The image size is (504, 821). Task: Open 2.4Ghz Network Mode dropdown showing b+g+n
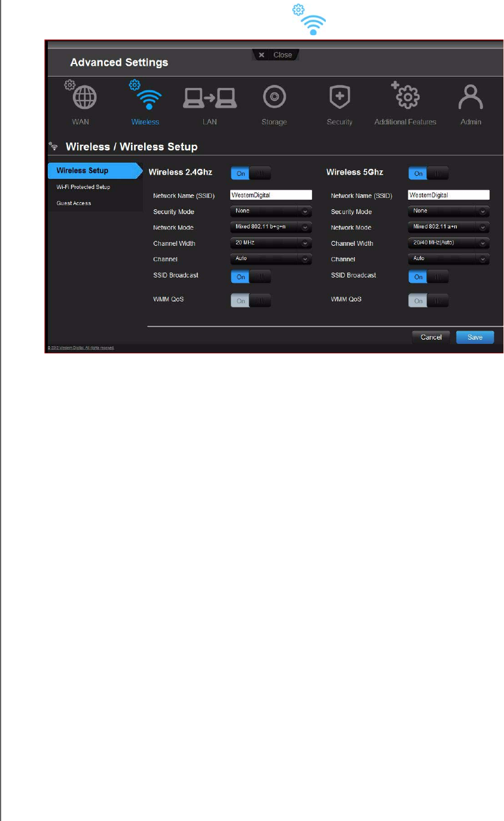[x=271, y=227]
